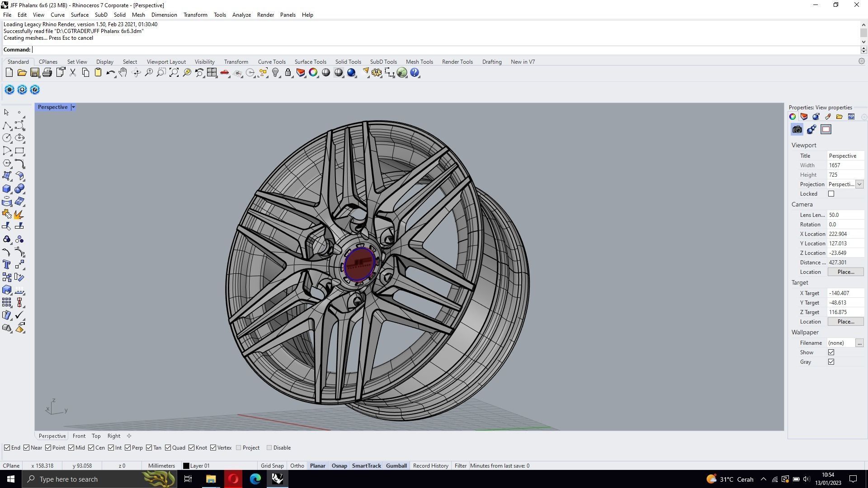Open Layers with the layers icon
This screenshot has width=868, height=488.
pos(301,72)
